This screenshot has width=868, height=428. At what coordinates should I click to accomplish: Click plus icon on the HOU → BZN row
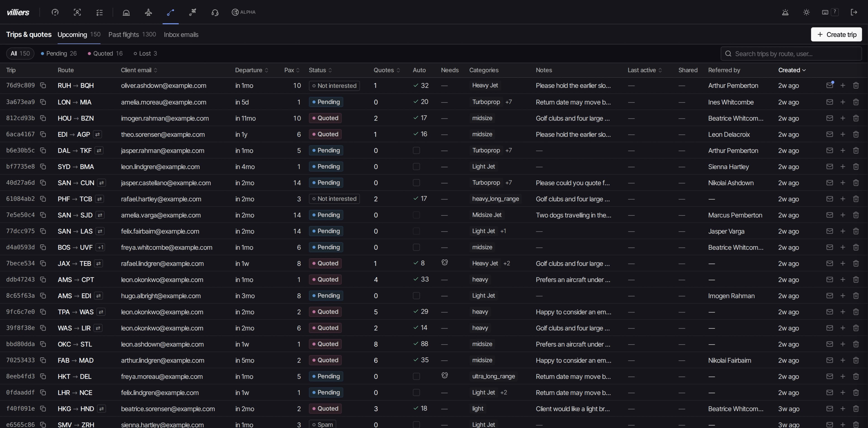tap(843, 118)
